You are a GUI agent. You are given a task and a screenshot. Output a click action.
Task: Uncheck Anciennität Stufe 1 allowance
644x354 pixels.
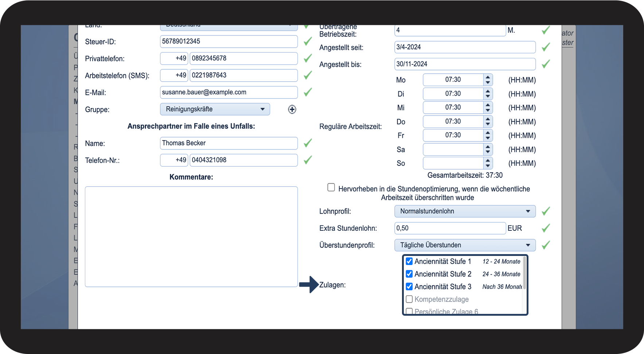pyautogui.click(x=409, y=261)
